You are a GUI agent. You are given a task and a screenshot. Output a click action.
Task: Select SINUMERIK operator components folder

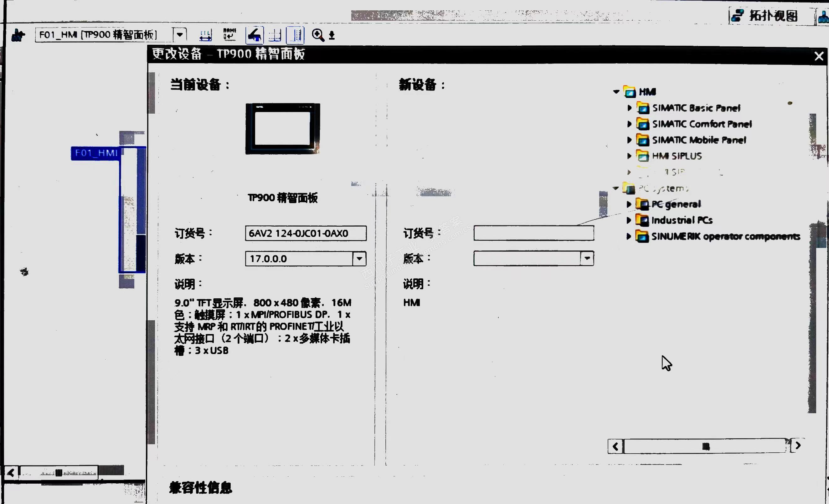tap(725, 236)
